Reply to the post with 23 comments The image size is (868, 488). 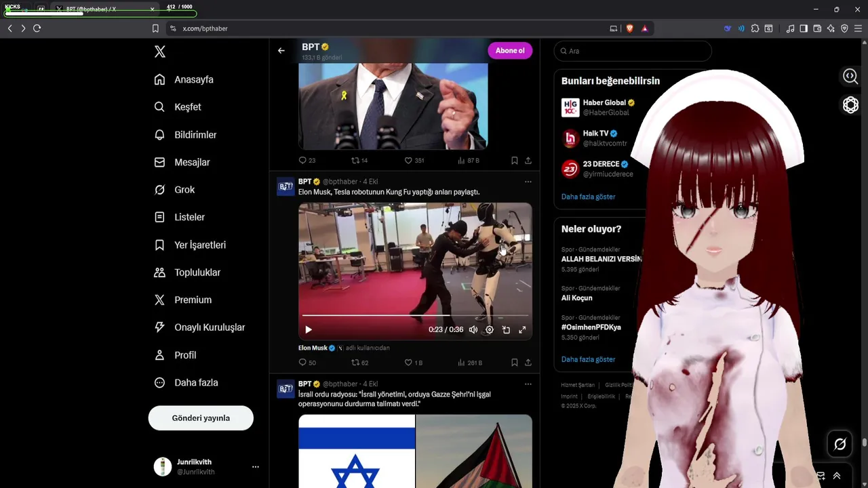click(307, 161)
